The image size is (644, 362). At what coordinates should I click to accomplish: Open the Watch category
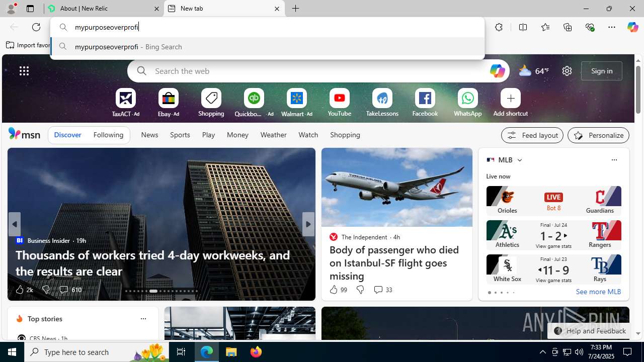(x=308, y=135)
